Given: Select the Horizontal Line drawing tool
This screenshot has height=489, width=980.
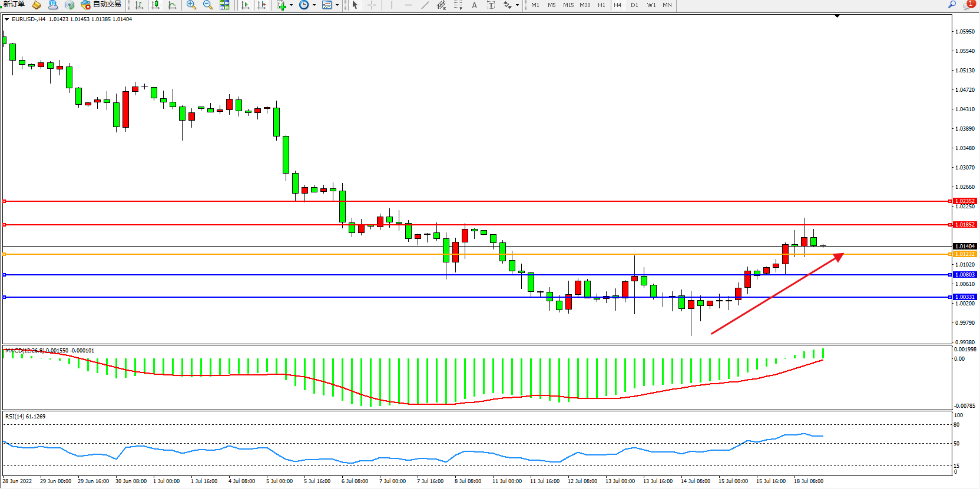Looking at the screenshot, I should click(x=408, y=5).
